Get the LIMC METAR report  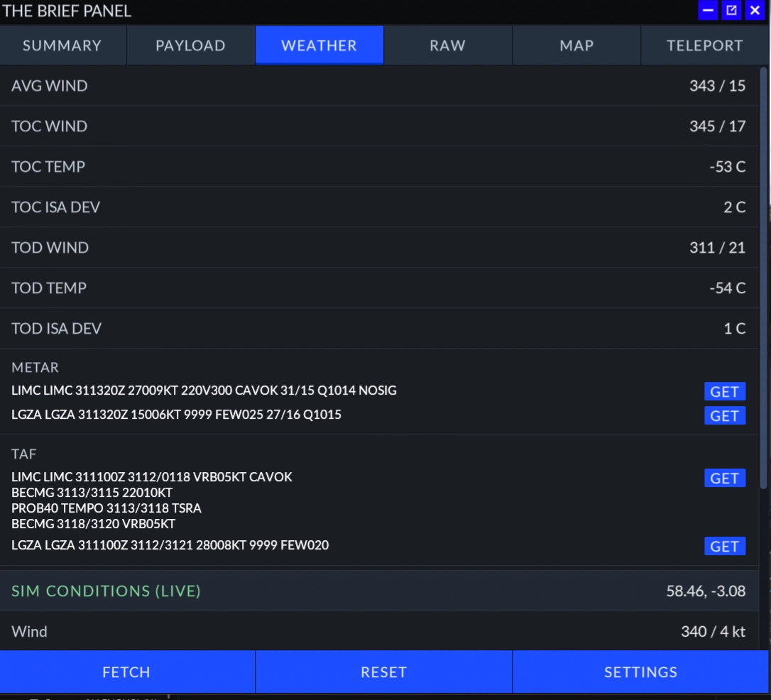(725, 391)
